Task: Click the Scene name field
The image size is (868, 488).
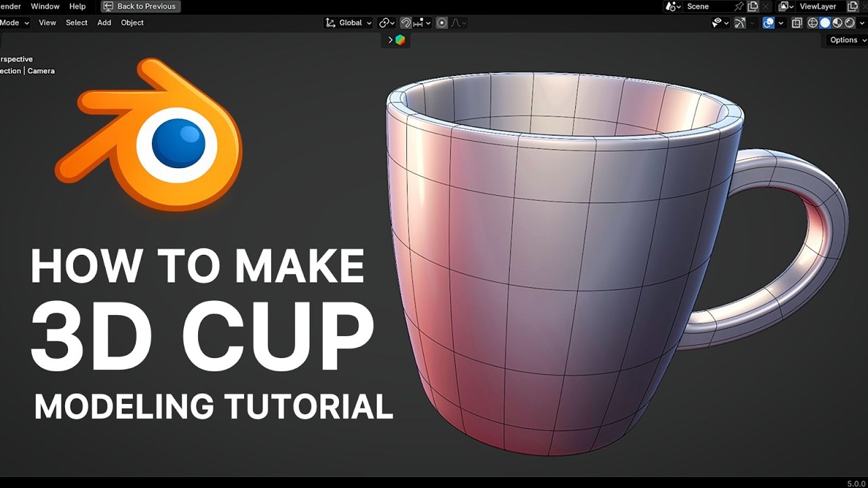Action: tap(707, 6)
